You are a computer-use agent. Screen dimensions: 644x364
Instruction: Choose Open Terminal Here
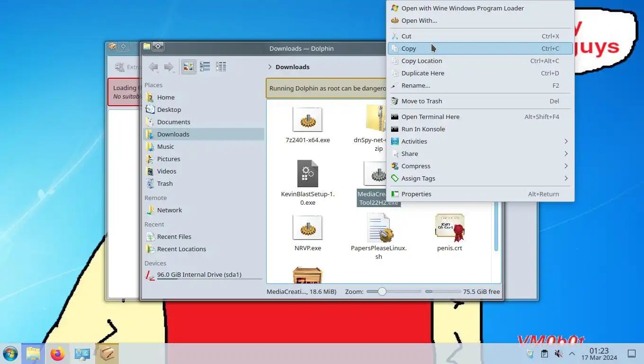(480, 117)
